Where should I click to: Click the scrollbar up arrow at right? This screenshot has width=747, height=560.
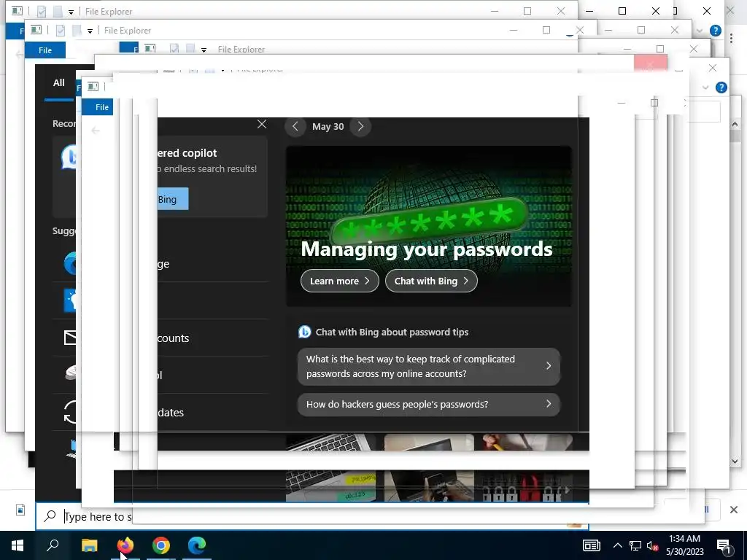735,124
